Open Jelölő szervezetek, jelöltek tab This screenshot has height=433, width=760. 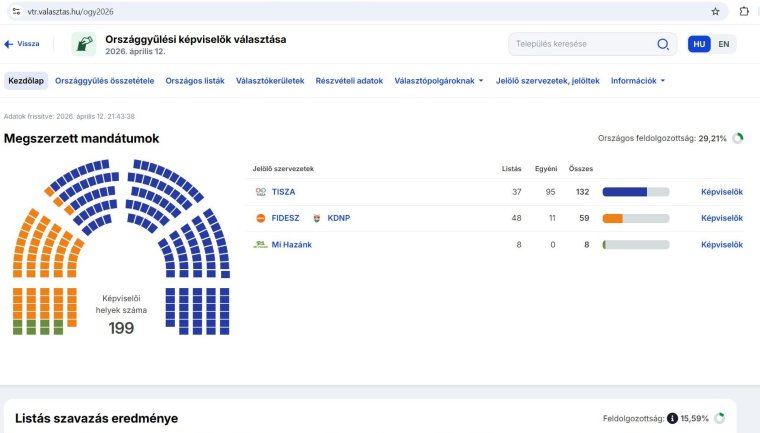[x=548, y=81]
